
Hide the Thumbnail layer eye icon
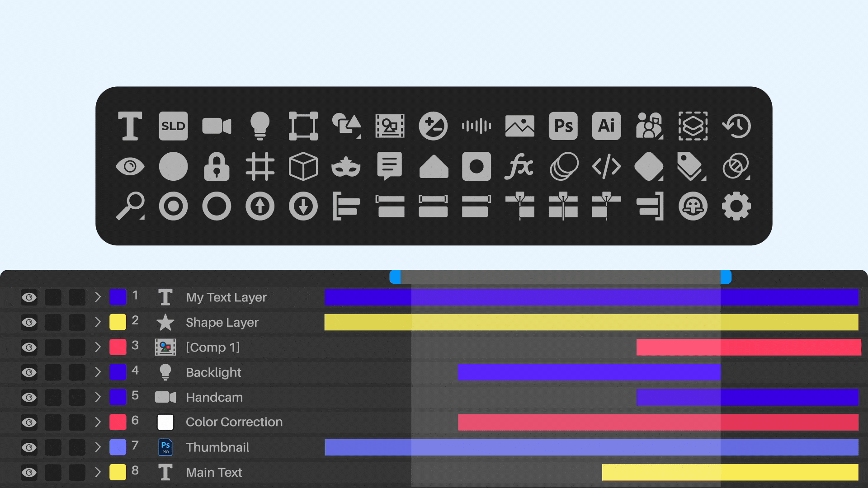click(28, 447)
